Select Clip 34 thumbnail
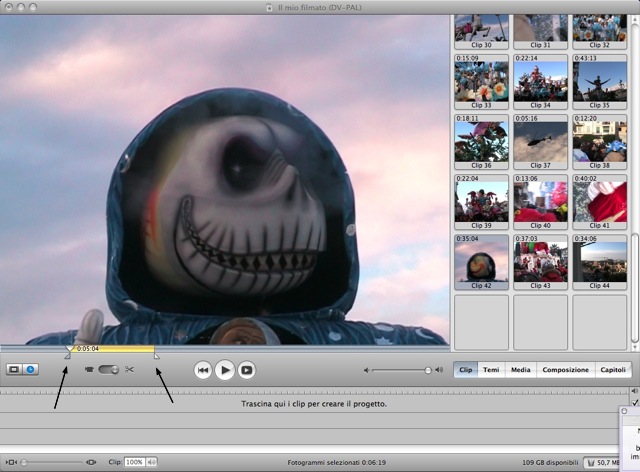640x472 pixels. [x=540, y=82]
